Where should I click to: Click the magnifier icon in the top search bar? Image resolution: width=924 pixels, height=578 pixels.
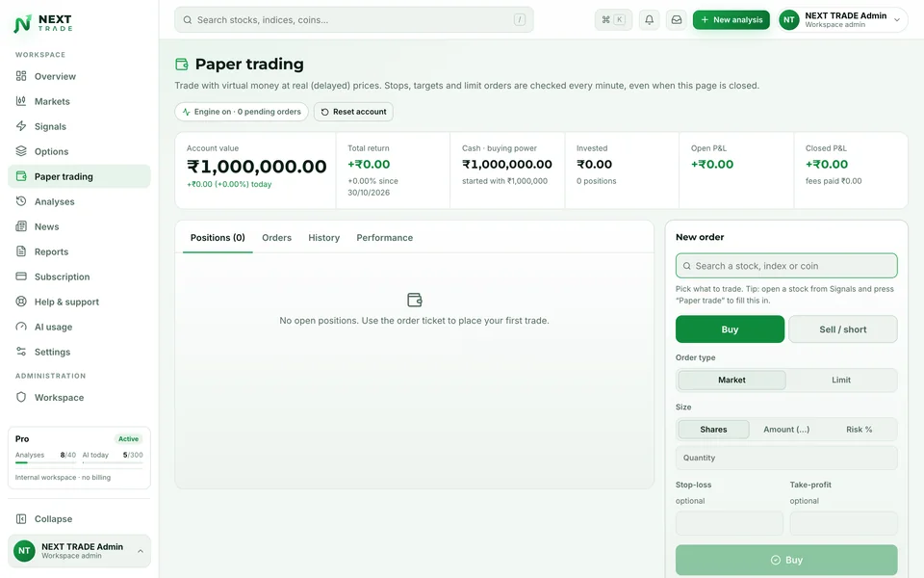tap(188, 20)
